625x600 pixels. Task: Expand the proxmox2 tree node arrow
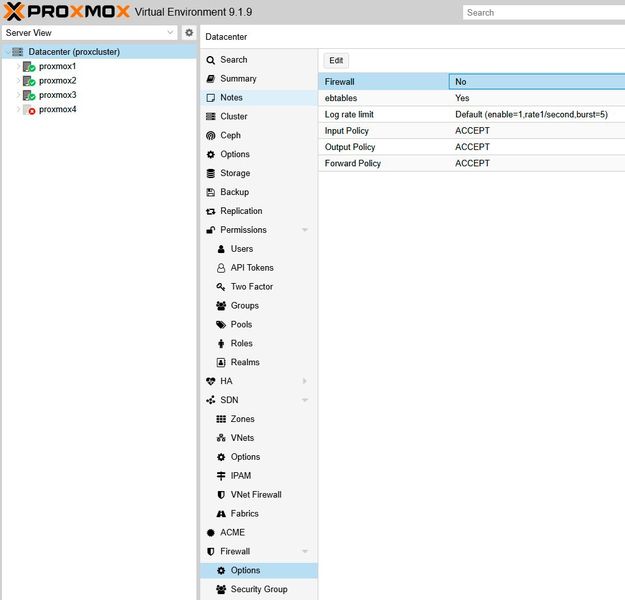click(x=18, y=81)
